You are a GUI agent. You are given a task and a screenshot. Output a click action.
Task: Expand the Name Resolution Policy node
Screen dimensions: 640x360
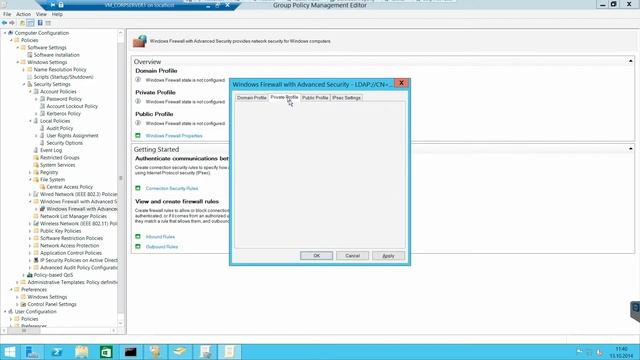click(x=24, y=69)
